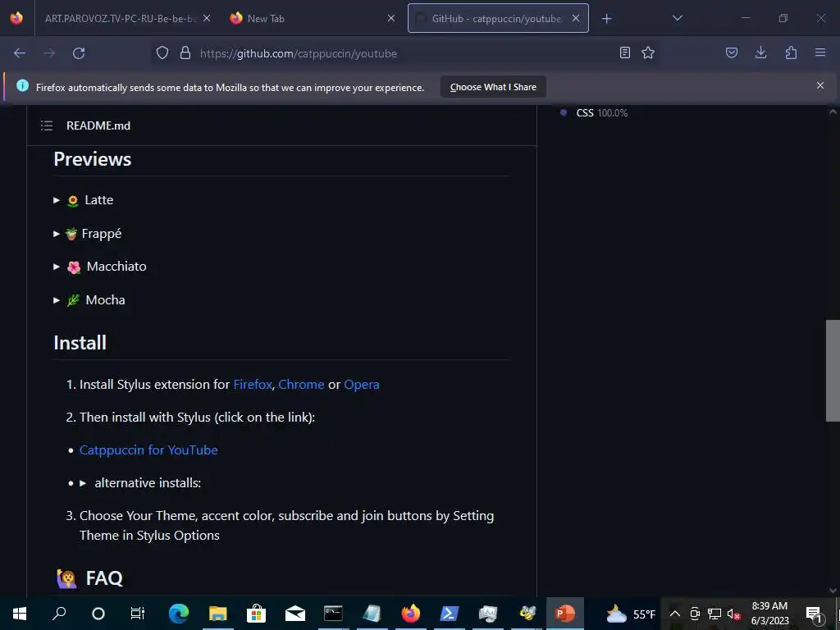Click the muted volume tray icon
This screenshot has width=840, height=630.
coord(733,614)
